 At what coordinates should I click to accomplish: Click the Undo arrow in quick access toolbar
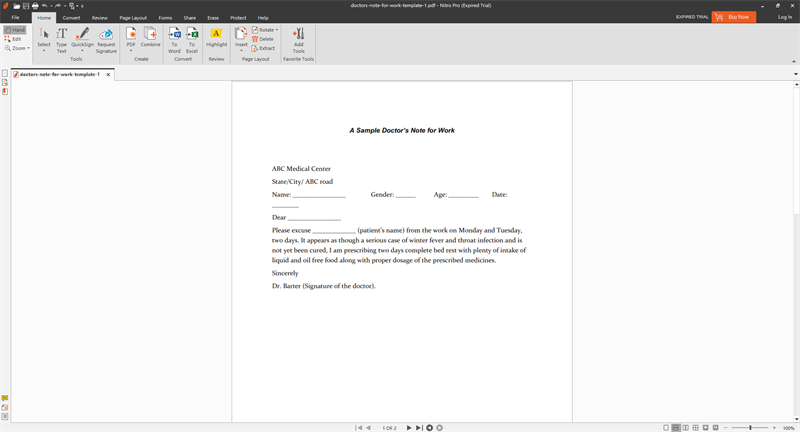point(44,6)
